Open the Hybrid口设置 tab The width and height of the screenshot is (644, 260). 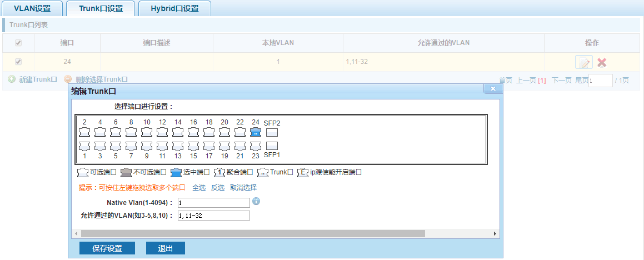174,9
